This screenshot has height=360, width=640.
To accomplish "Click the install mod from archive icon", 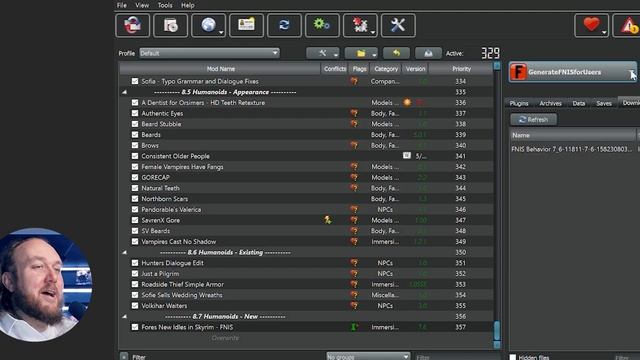I will pyautogui.click(x=170, y=25).
